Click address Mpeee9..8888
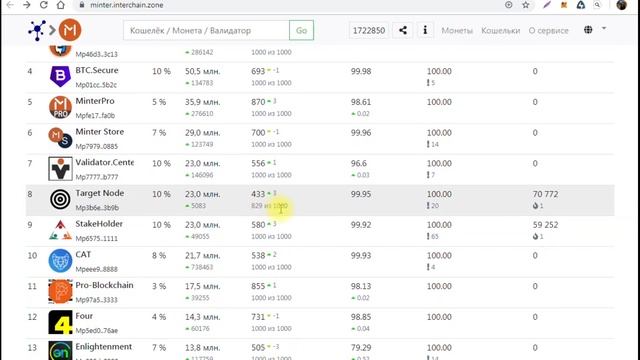The height and width of the screenshot is (360, 640). point(96,269)
